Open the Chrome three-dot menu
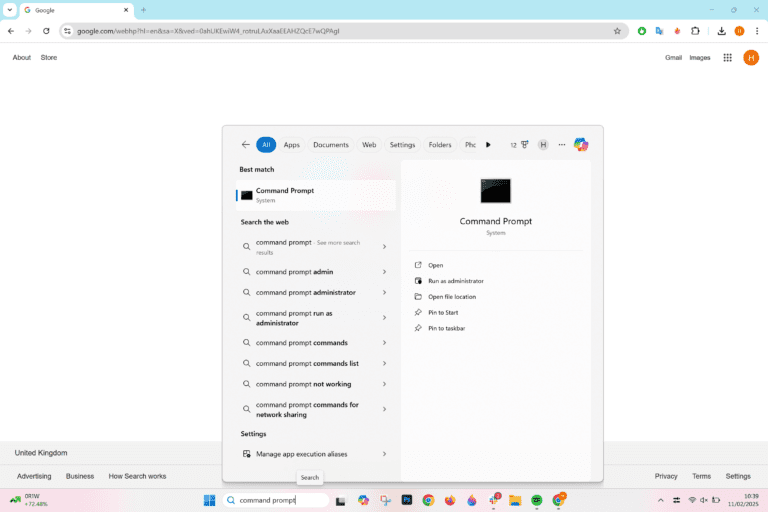Viewport: 768px width, 512px height. click(757, 31)
